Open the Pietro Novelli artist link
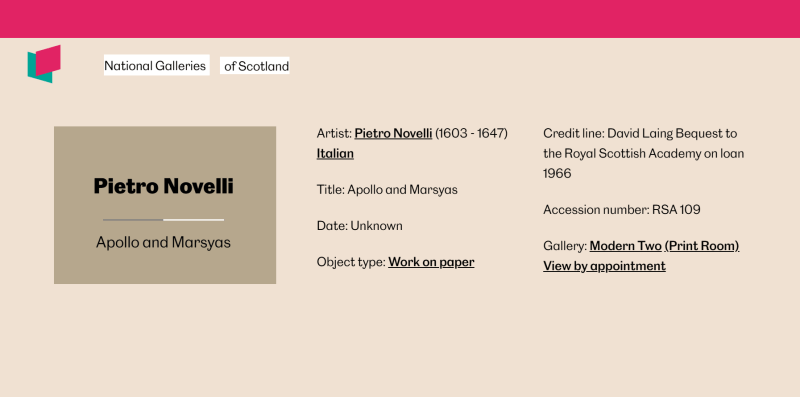The height and width of the screenshot is (397, 800). pos(393,134)
